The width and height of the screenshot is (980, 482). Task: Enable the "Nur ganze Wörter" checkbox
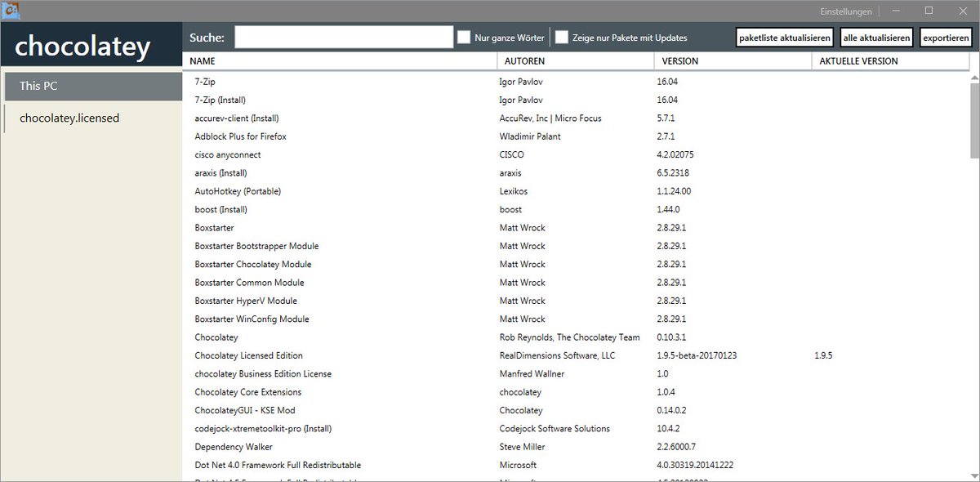coord(464,37)
